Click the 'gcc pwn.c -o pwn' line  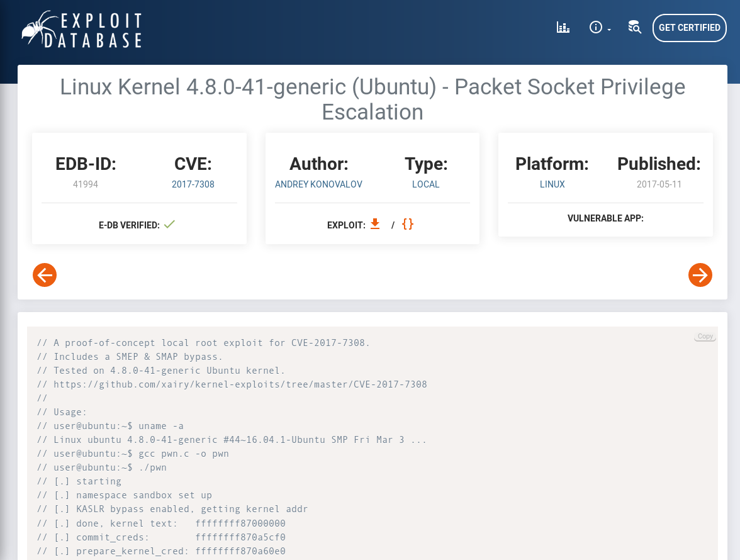pyautogui.click(x=133, y=454)
